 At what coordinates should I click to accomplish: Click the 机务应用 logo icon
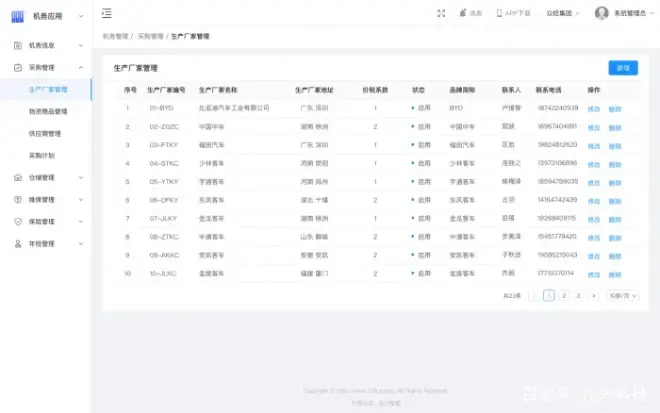pos(17,15)
